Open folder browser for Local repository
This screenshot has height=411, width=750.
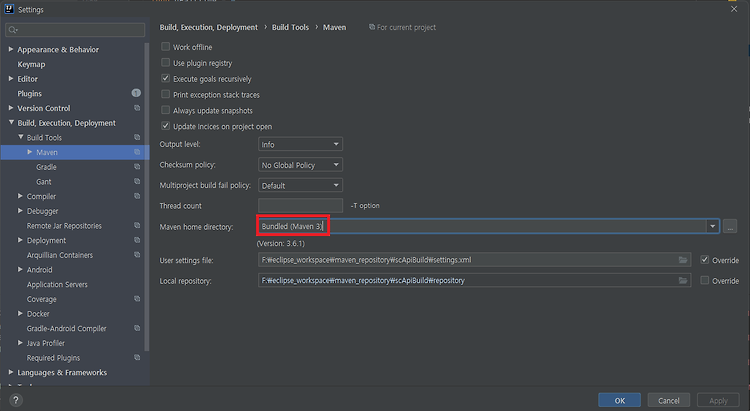coord(683,280)
